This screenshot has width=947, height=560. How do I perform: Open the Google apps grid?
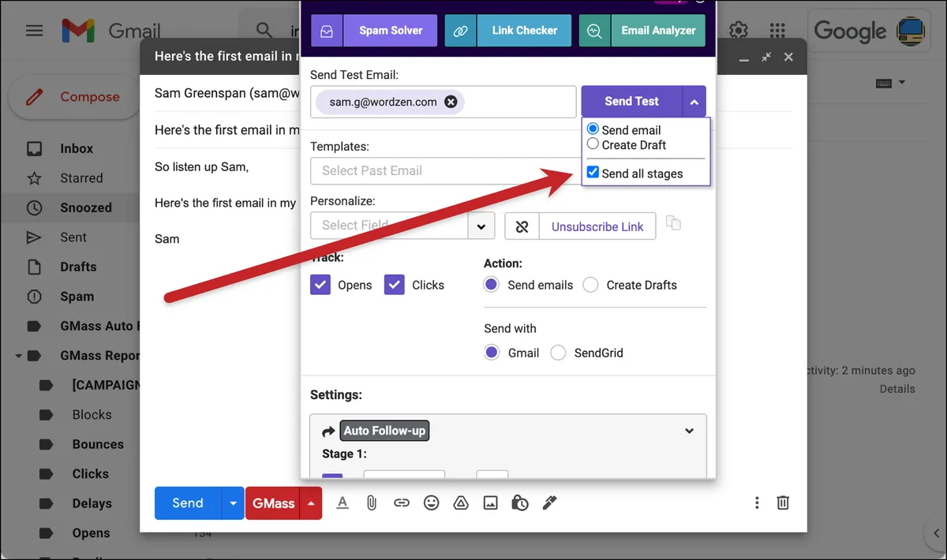[x=777, y=31]
